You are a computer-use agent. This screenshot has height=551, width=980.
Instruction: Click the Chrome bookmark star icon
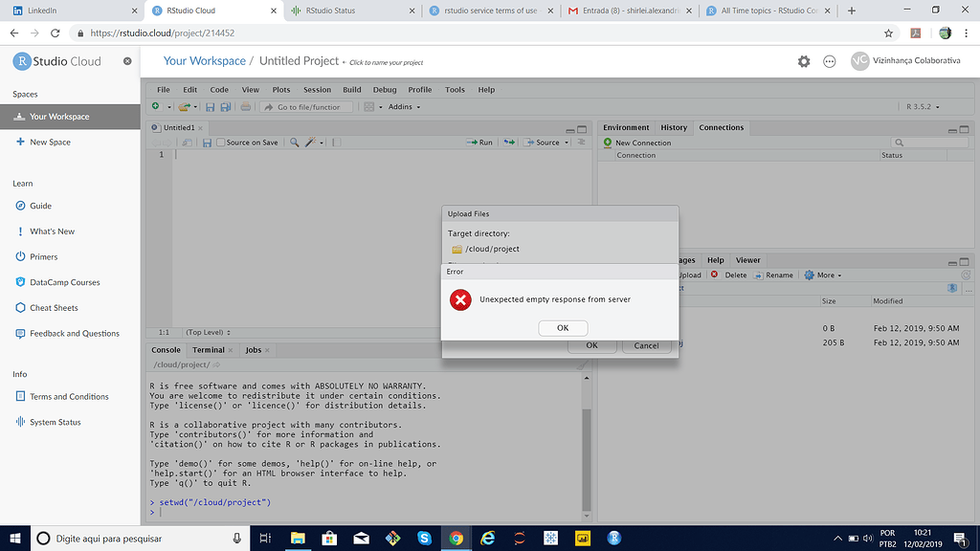[x=888, y=33]
